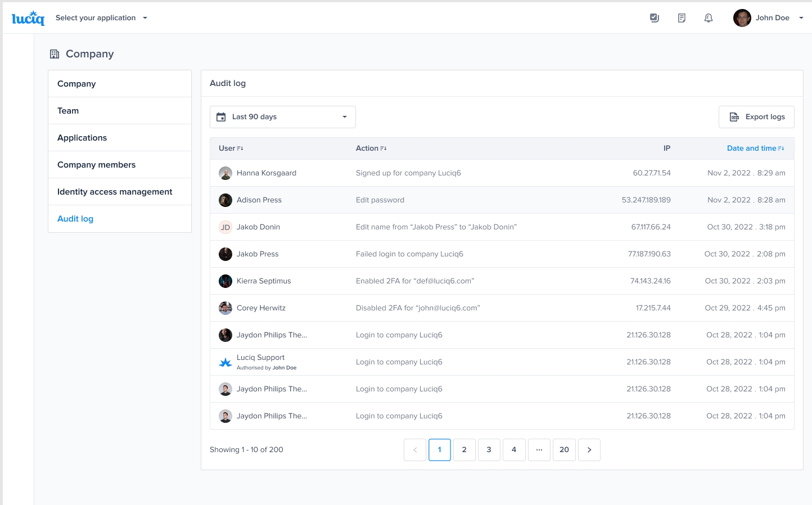Sort the User column

pyautogui.click(x=240, y=148)
